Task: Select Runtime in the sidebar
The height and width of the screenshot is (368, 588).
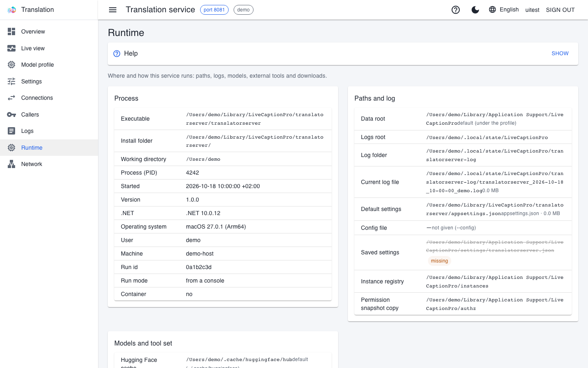Action: (x=49, y=148)
